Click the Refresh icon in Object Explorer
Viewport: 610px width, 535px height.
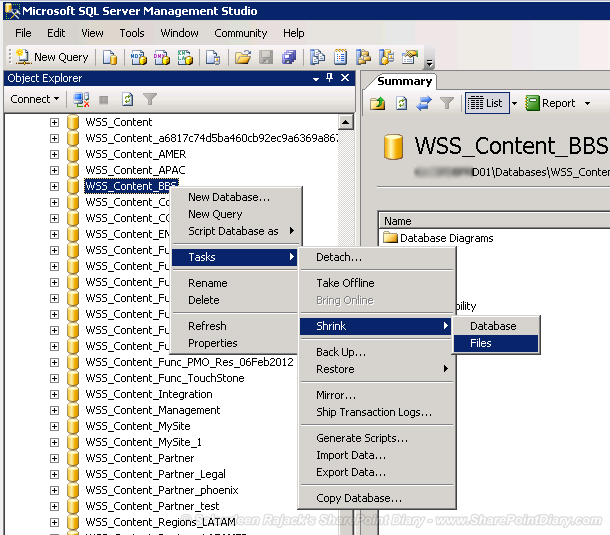coord(127,100)
